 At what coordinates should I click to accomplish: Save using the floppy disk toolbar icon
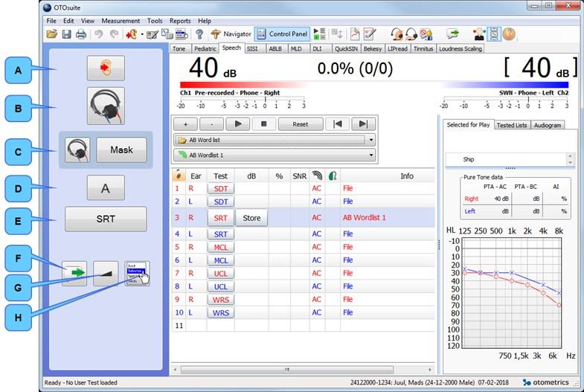66,34
